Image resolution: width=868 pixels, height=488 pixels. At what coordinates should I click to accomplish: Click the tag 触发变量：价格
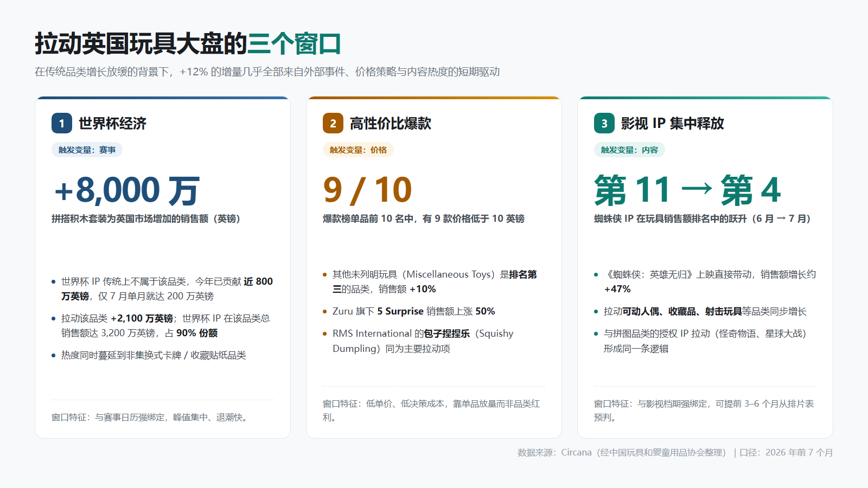[x=358, y=150]
